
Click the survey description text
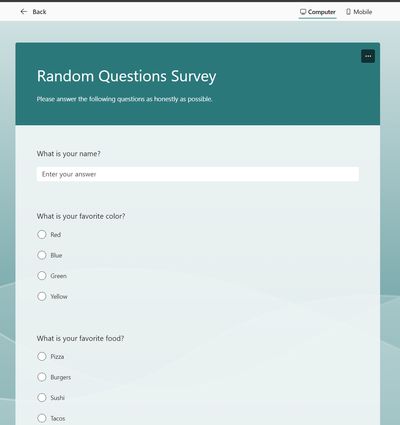coord(125,99)
